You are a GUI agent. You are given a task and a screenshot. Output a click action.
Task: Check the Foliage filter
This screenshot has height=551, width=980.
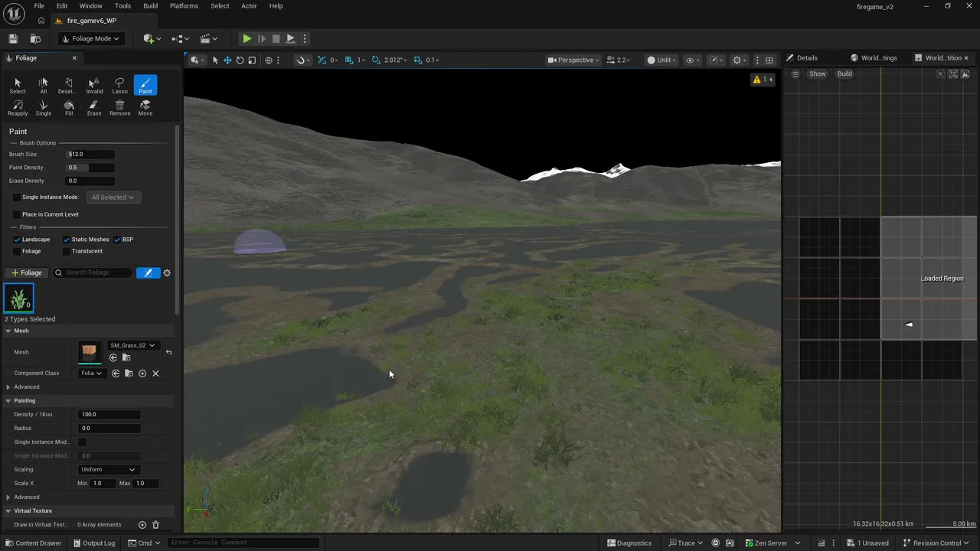pos(17,251)
